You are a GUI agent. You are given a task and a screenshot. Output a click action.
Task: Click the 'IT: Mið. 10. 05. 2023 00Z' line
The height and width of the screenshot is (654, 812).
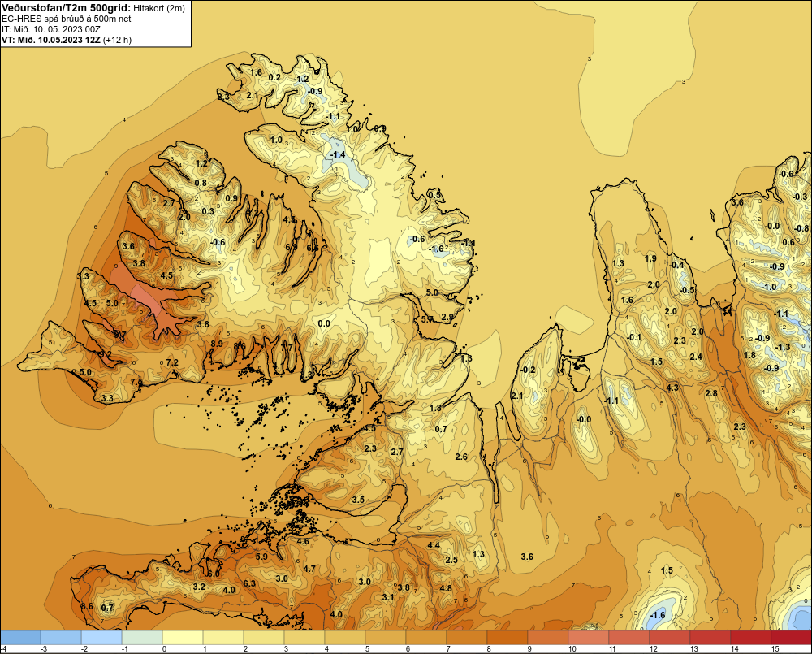(x=51, y=29)
